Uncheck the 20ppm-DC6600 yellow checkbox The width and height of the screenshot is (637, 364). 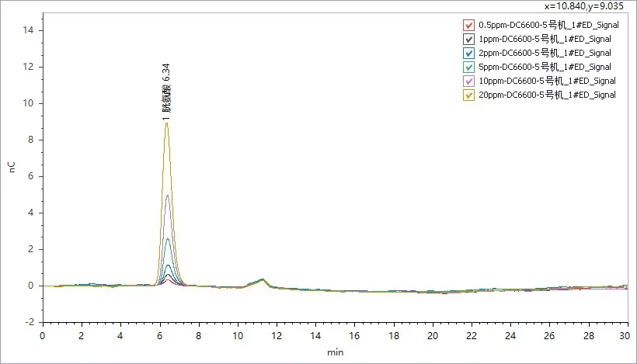[x=468, y=95]
